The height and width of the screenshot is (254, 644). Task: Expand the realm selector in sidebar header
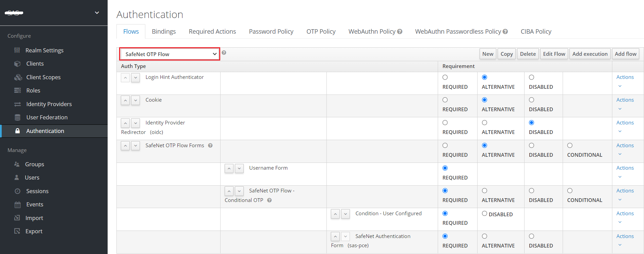[x=97, y=13]
